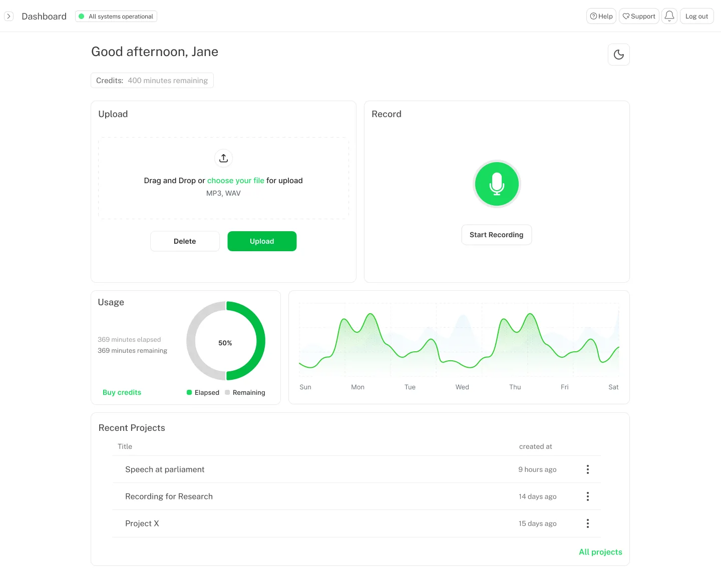The height and width of the screenshot is (588, 721).
Task: Click the green Upload button
Action: pos(262,241)
